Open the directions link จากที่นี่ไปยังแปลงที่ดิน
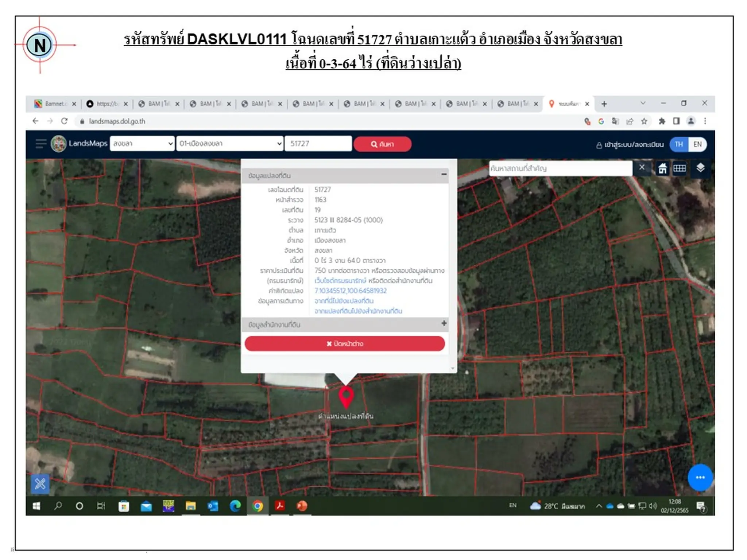 point(344,301)
